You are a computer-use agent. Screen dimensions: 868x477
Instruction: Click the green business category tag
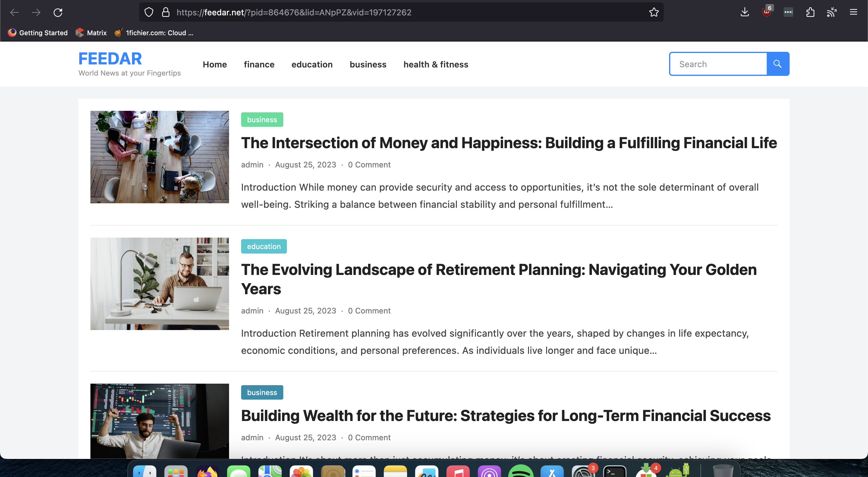[262, 120]
